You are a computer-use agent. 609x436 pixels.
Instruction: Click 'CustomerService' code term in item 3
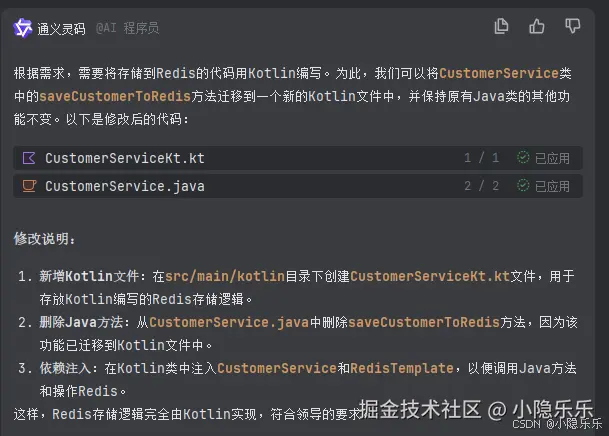pyautogui.click(x=277, y=368)
